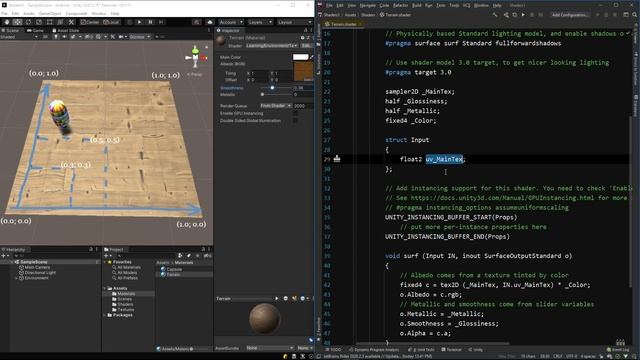Expand the Environment object in Hierarchy
640x360 pixels.
click(16, 278)
